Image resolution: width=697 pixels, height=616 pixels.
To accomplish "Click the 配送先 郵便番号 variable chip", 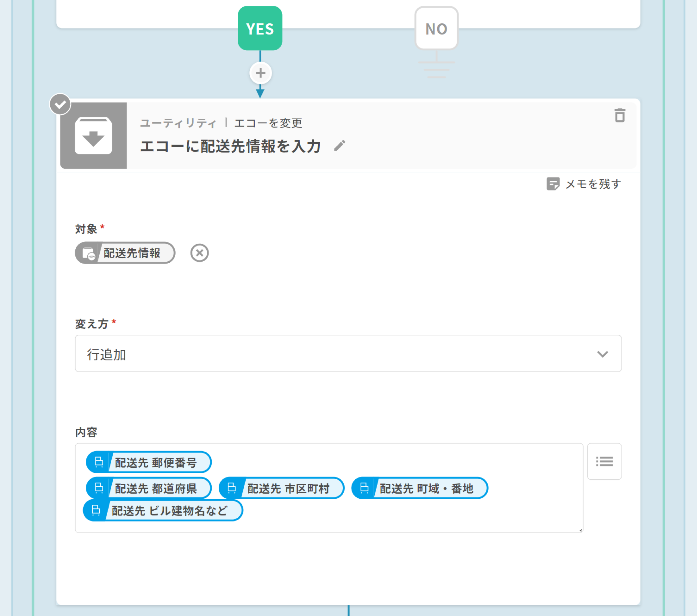I will (x=149, y=462).
